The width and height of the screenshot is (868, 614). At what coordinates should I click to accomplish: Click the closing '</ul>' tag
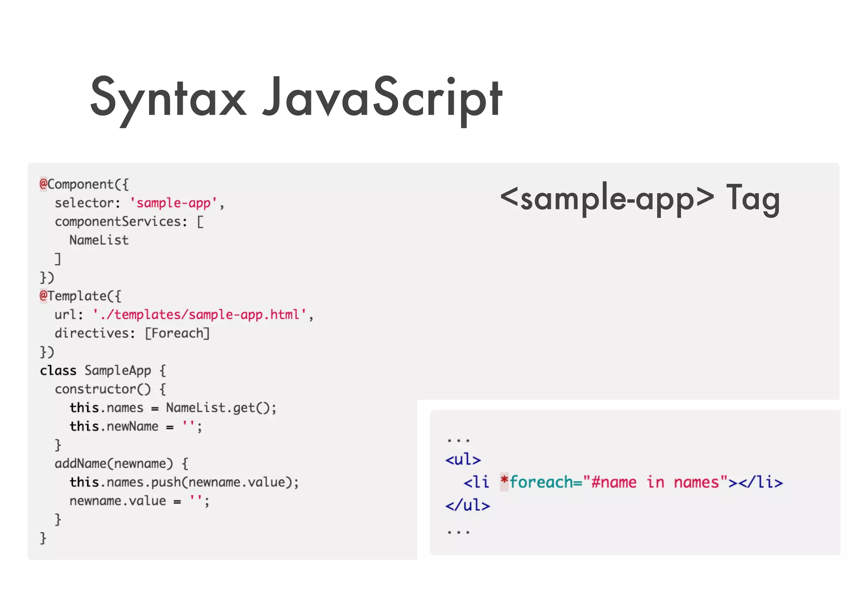[467, 505]
